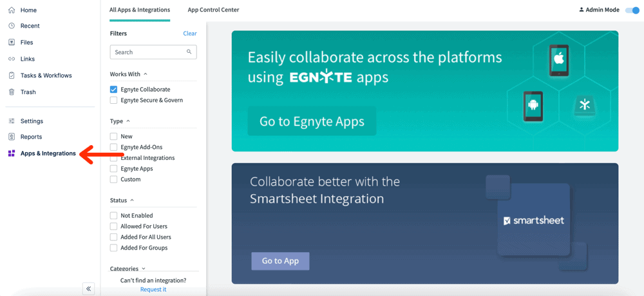The height and width of the screenshot is (296, 644).
Task: Click the Reports icon
Action: point(12,137)
